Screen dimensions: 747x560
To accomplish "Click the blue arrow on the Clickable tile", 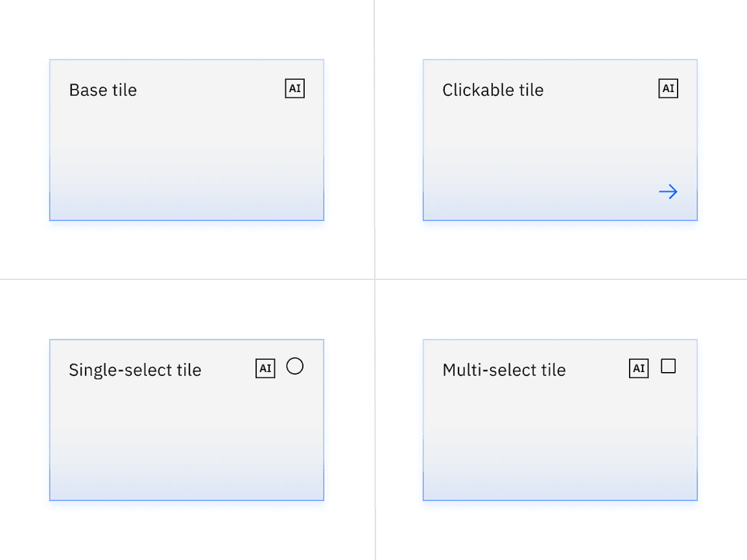I will tap(668, 192).
